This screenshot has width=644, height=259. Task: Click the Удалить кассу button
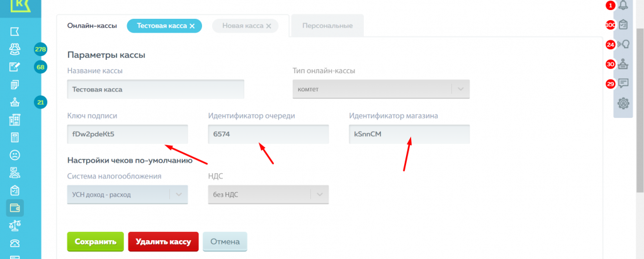pos(164,241)
